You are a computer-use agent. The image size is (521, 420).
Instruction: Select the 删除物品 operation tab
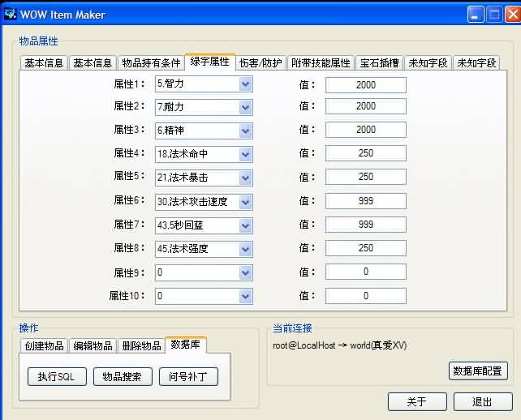tap(141, 345)
